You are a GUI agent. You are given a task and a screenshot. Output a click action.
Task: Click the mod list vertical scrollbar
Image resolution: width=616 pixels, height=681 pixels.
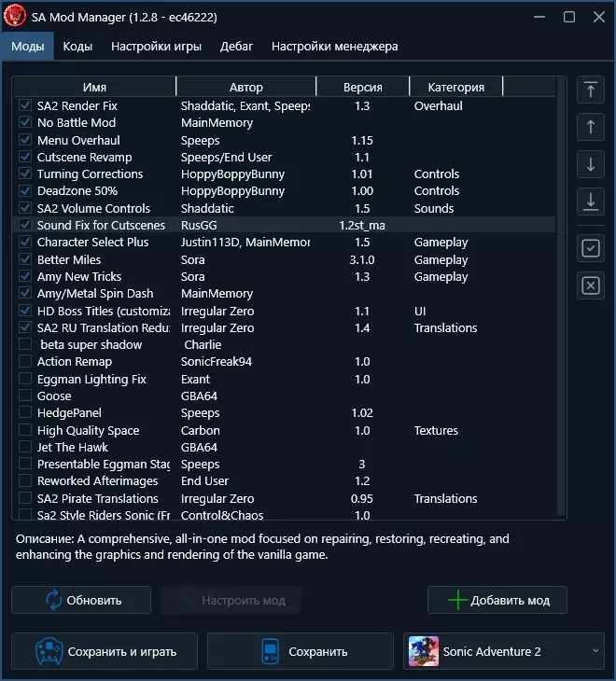point(561,297)
